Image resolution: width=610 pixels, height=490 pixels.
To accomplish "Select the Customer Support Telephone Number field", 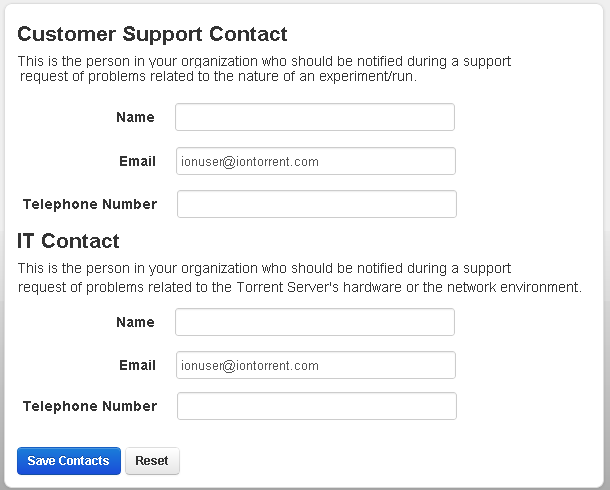I will (x=316, y=204).
